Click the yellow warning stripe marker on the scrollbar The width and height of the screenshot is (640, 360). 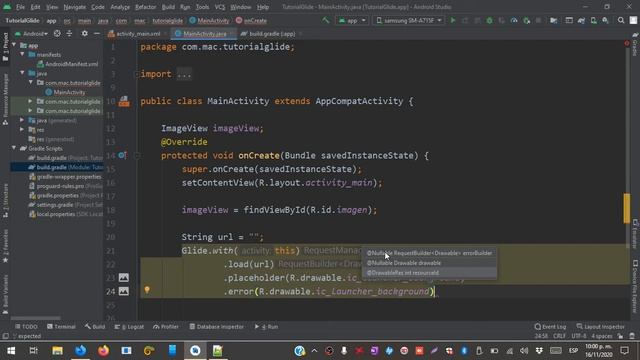coord(627,208)
